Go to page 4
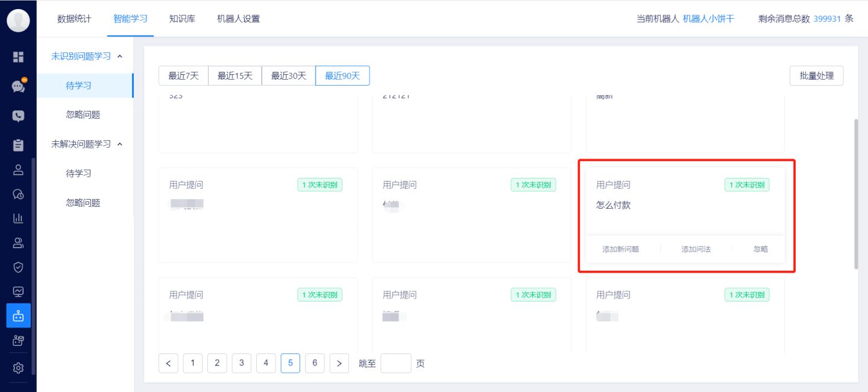Viewport: 868px width, 392px height. pyautogui.click(x=266, y=363)
